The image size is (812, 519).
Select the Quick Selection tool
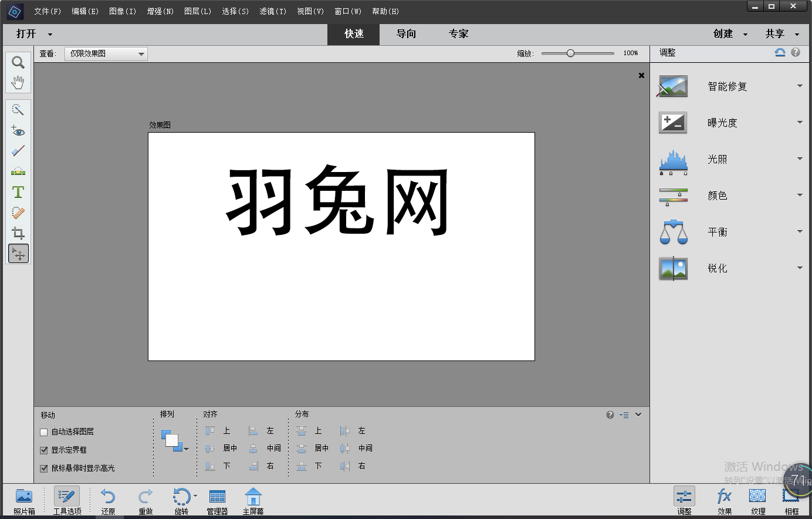[18, 110]
